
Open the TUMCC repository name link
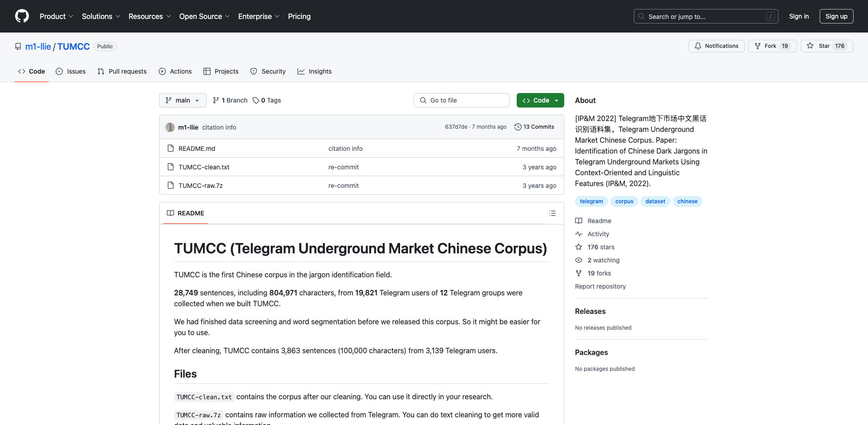(74, 47)
